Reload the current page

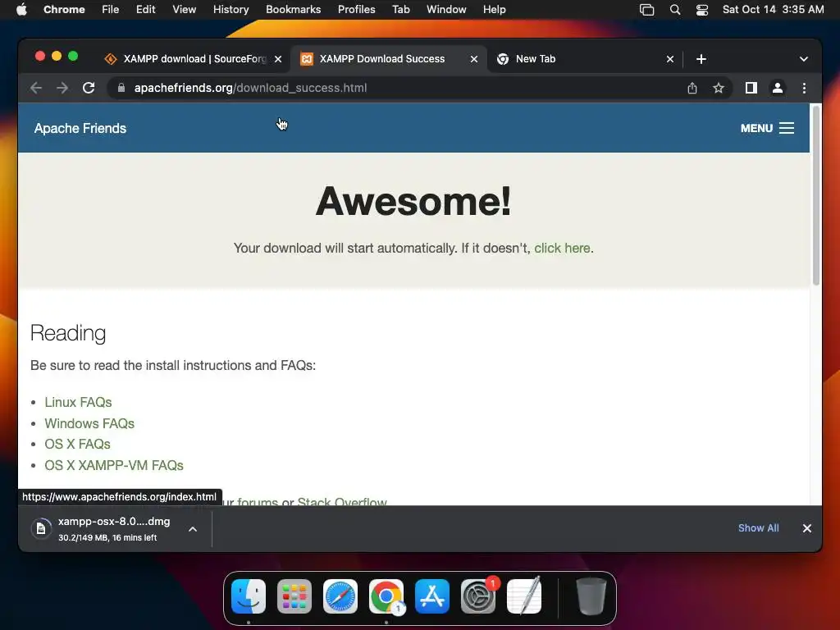pyautogui.click(x=89, y=88)
